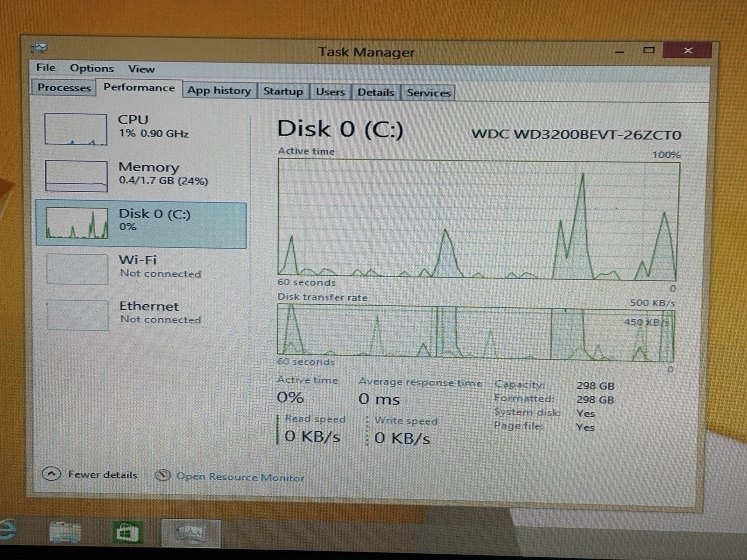This screenshot has height=560, width=747.
Task: Click the Active time 0% value
Action: [290, 398]
